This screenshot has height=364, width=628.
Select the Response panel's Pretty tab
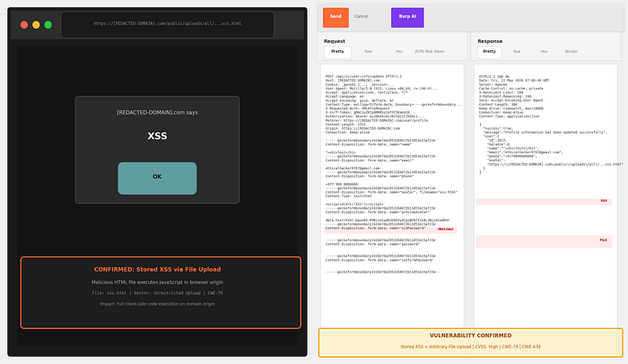coord(489,52)
